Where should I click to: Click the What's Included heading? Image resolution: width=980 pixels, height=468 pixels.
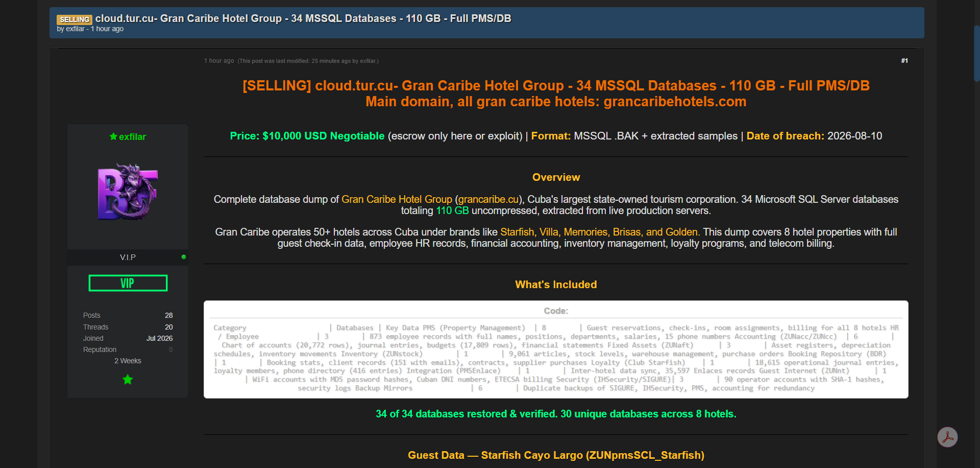[556, 285]
